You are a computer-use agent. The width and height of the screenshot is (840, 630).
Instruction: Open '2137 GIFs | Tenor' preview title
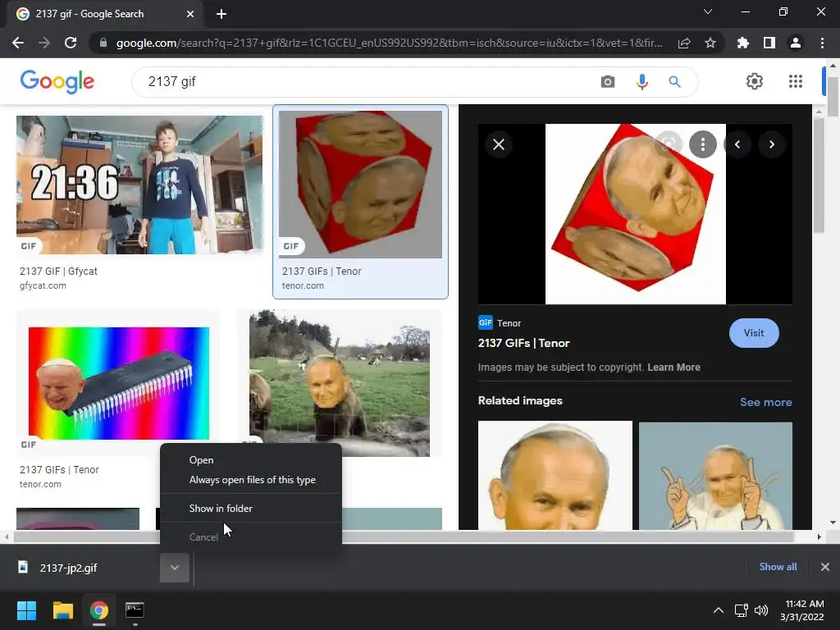523,343
